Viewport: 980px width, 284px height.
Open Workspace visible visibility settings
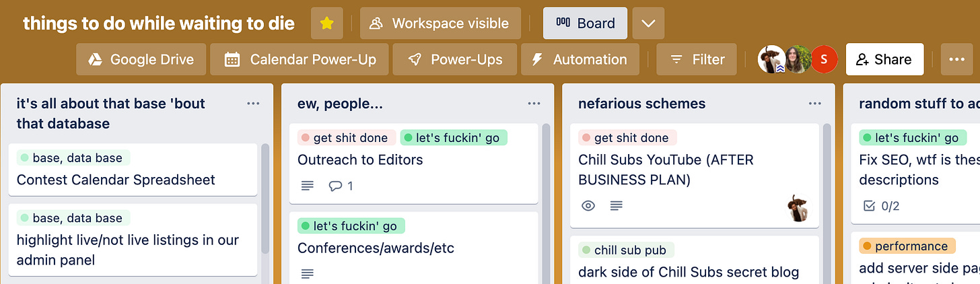[x=440, y=24]
